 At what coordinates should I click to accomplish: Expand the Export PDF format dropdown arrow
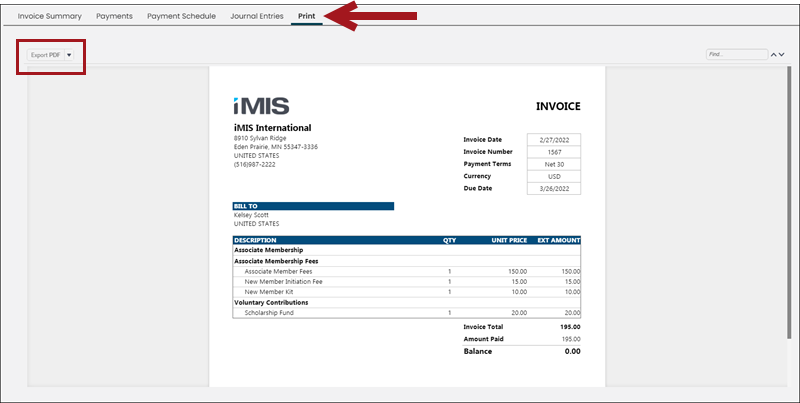point(69,55)
